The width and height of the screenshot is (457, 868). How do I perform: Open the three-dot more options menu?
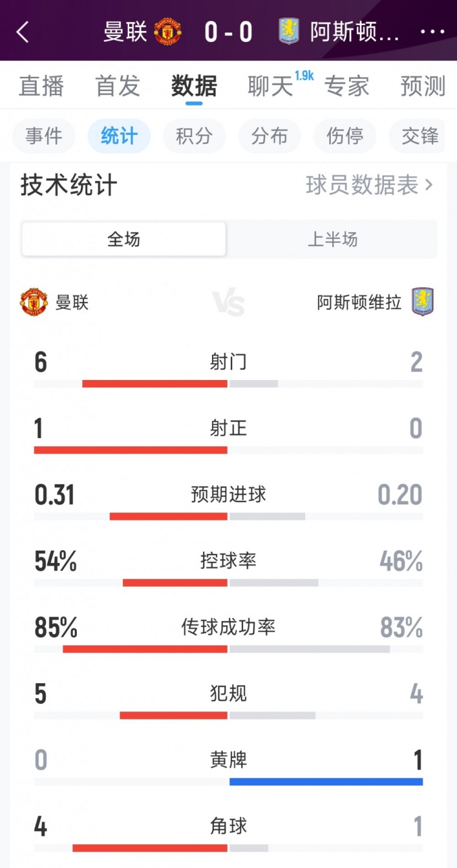point(433,32)
